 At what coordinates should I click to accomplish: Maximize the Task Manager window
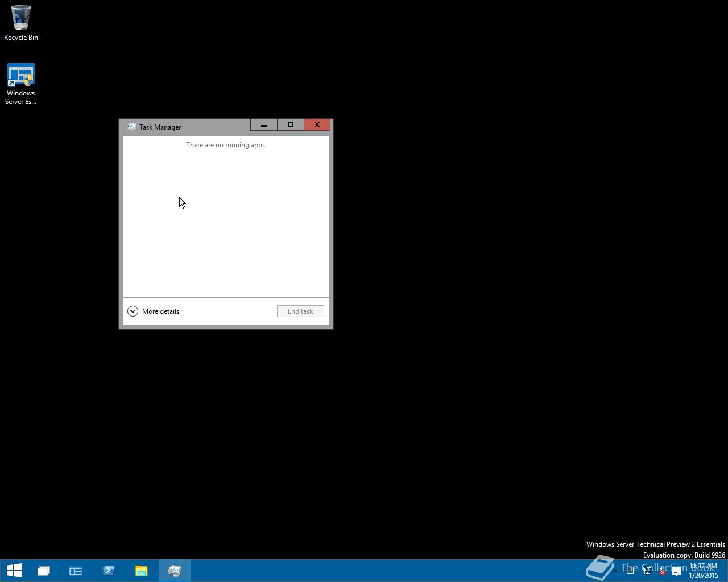click(291, 125)
